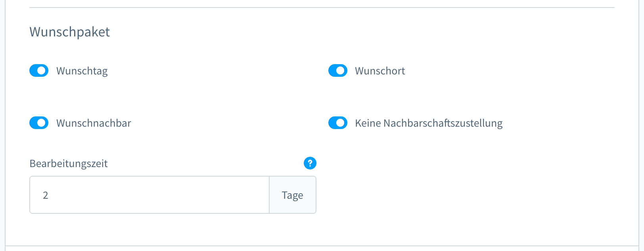Place cursor after the value 2

(49, 195)
